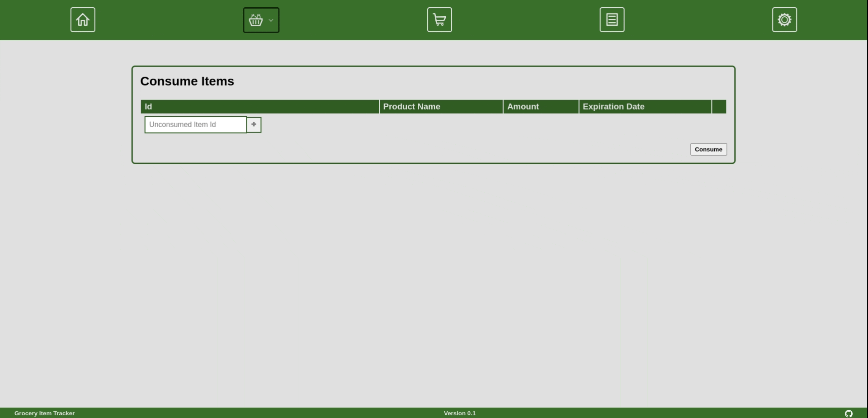Focus the Unconsumed Item Id field

(196, 125)
